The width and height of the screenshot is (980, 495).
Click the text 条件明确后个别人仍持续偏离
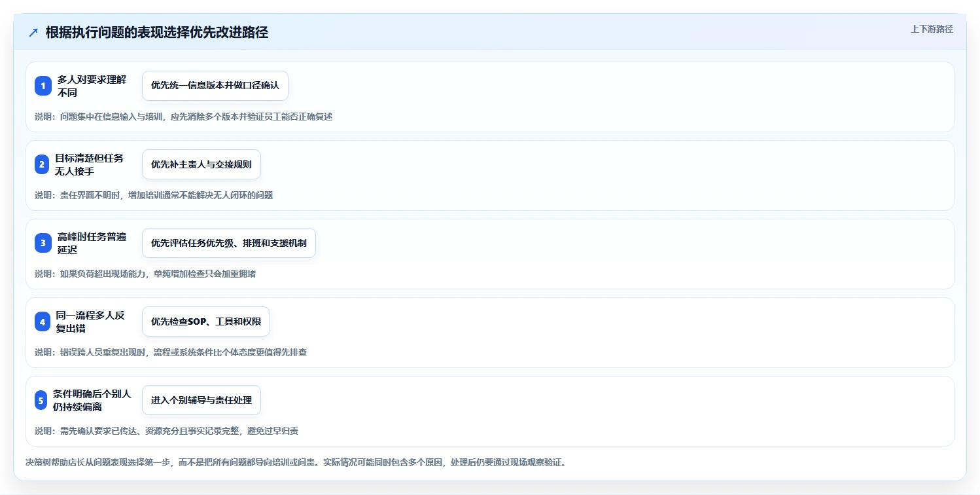pyautogui.click(x=92, y=400)
